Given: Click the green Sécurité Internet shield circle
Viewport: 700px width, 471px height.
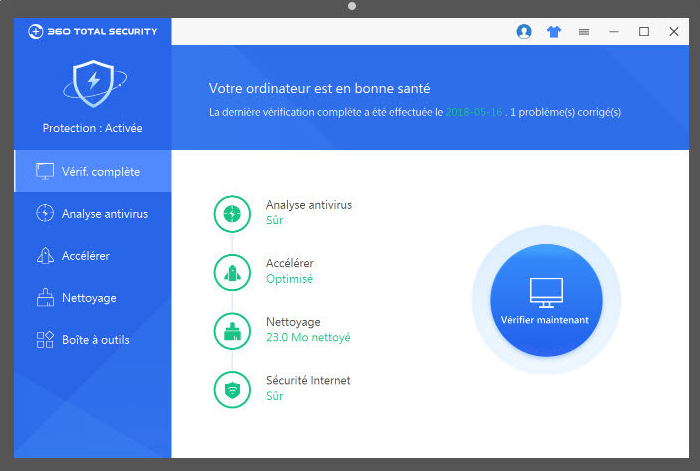Looking at the screenshot, I should [x=232, y=390].
